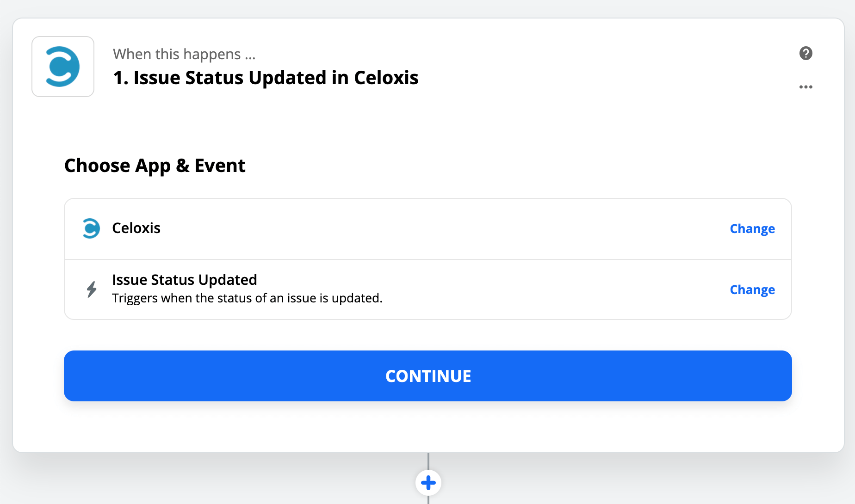Viewport: 855px width, 504px height.
Task: Click the large Celoxis app logo
Action: (63, 67)
